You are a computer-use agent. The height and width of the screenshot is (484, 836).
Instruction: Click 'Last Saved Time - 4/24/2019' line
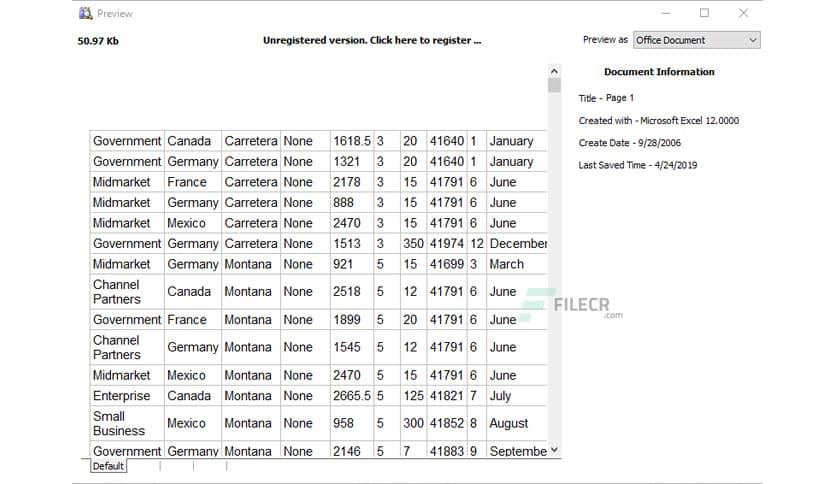(638, 165)
